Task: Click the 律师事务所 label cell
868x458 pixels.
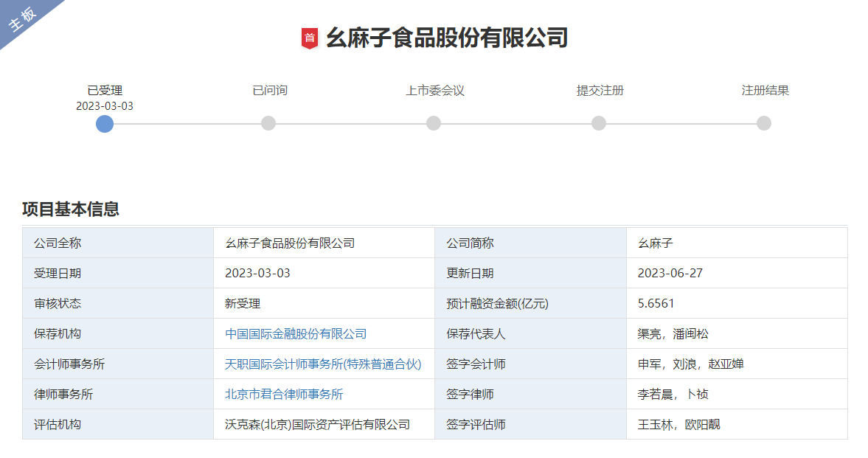Action: (118, 395)
